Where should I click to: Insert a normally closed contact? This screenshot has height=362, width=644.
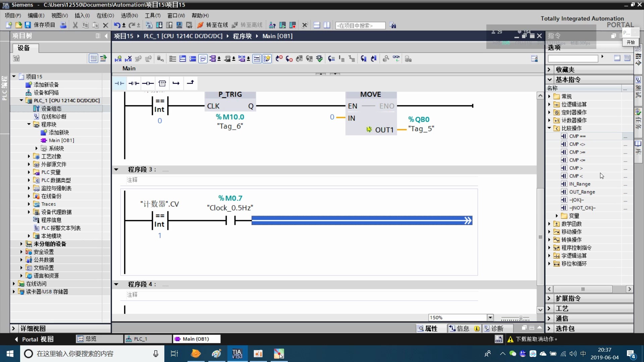[x=134, y=83]
